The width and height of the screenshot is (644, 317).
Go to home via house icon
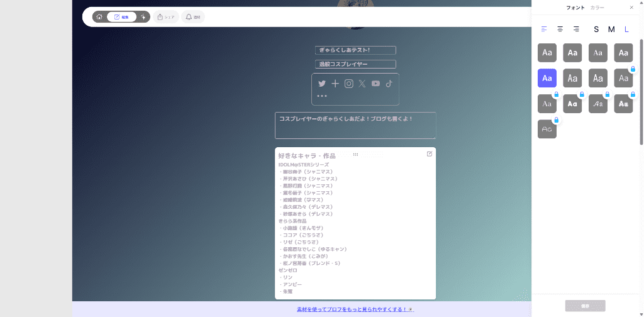[99, 17]
